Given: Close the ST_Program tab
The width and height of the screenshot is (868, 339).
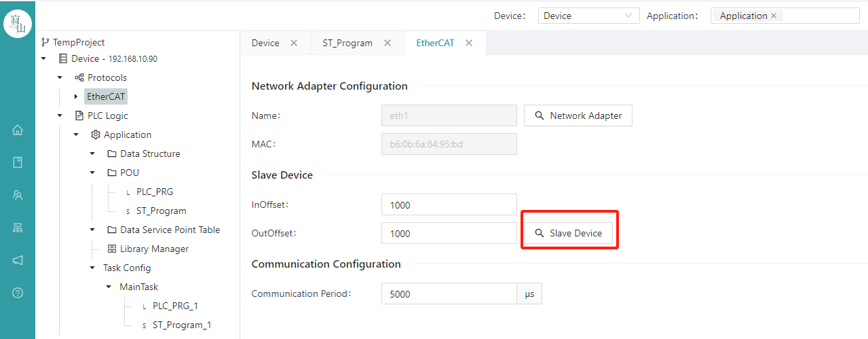Looking at the screenshot, I should [388, 43].
